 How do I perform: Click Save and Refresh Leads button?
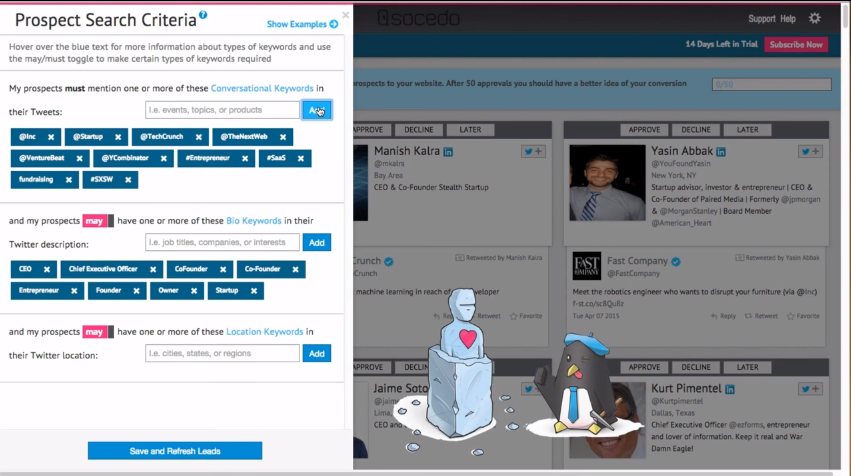pos(175,451)
